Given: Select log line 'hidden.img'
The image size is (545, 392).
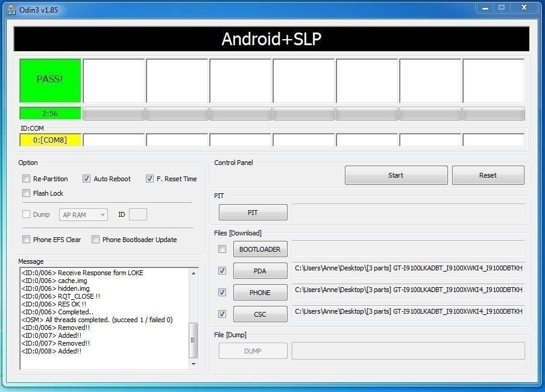Looking at the screenshot, I should click(x=55, y=288).
